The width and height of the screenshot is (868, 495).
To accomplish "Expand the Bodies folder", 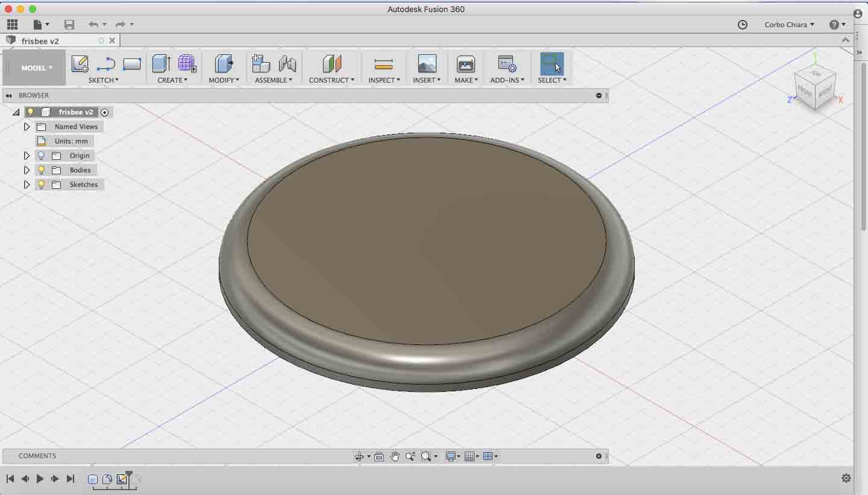I will 27,170.
